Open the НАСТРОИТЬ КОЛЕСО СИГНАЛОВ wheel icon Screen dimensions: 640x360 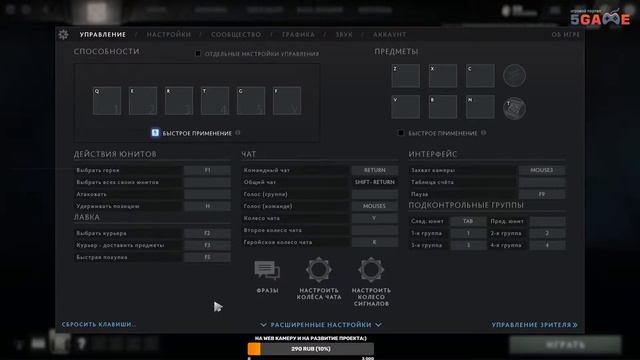tap(371, 270)
